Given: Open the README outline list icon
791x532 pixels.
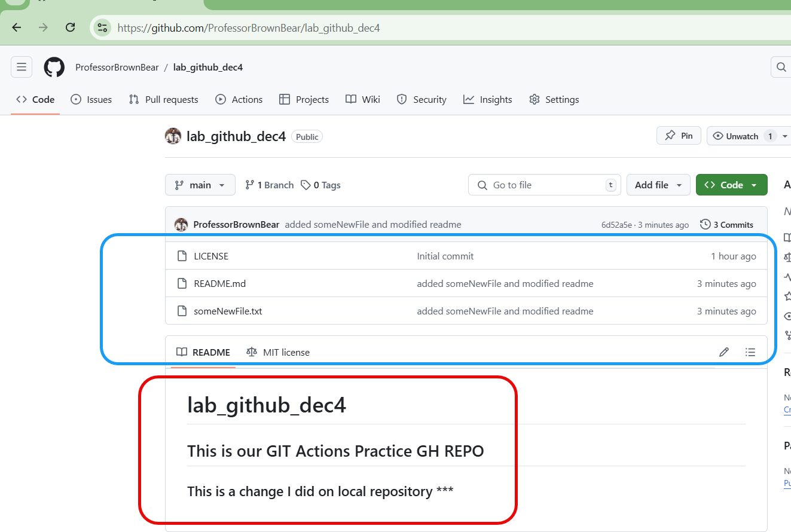Looking at the screenshot, I should click(750, 352).
